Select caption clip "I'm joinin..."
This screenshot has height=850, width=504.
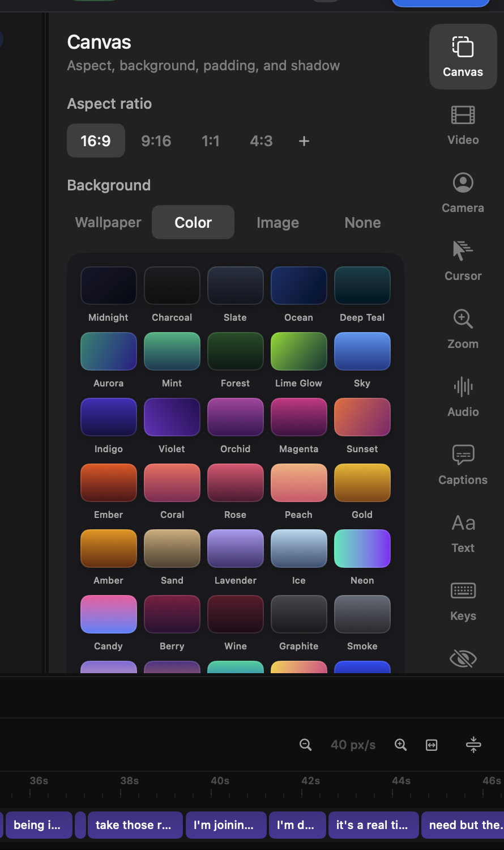click(x=226, y=825)
